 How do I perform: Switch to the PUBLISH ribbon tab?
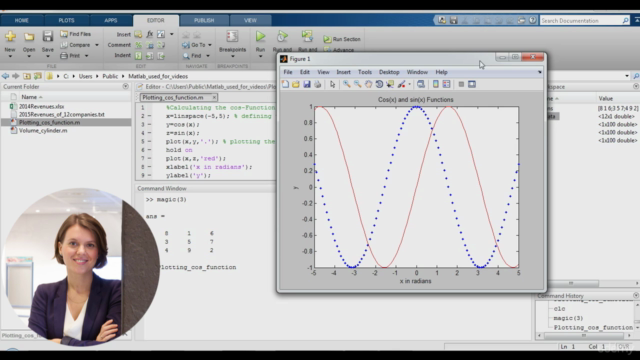[204, 20]
